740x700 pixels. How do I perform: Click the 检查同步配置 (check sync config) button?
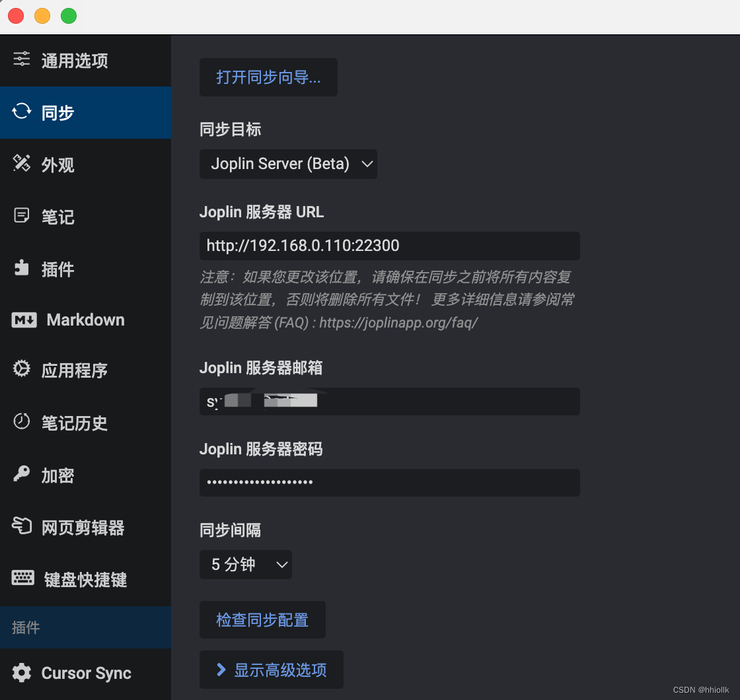[262, 619]
